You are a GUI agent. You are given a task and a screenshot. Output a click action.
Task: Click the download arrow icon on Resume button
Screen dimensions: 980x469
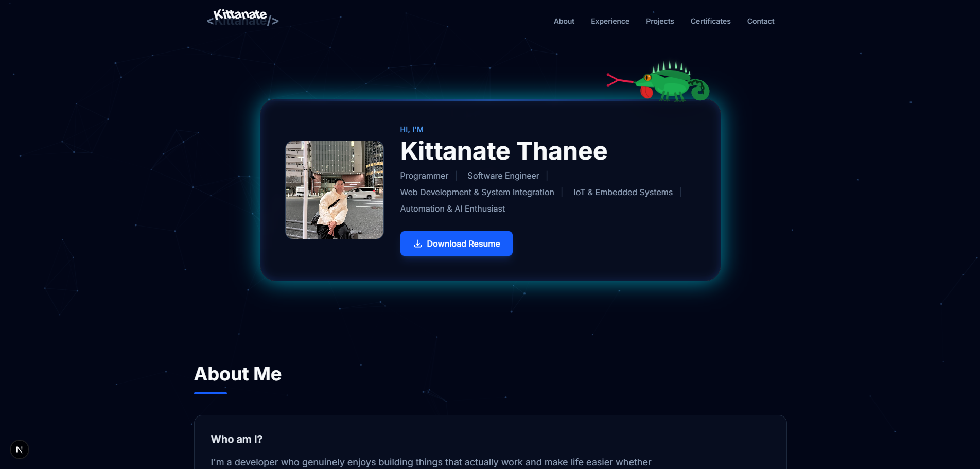pos(418,244)
